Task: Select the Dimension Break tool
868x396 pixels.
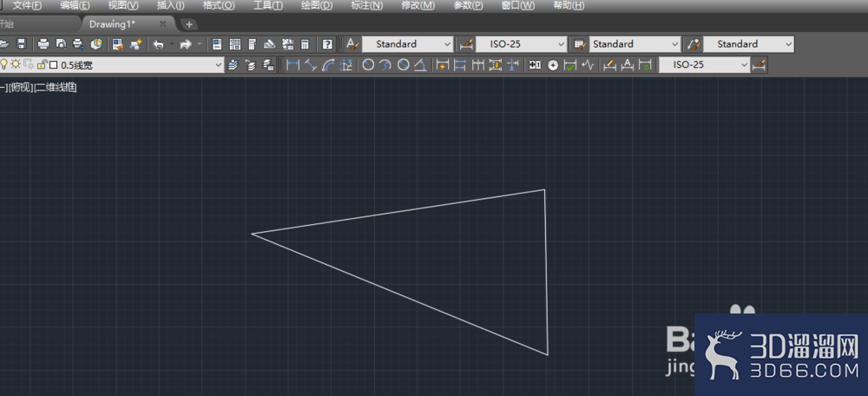Action: 513,65
